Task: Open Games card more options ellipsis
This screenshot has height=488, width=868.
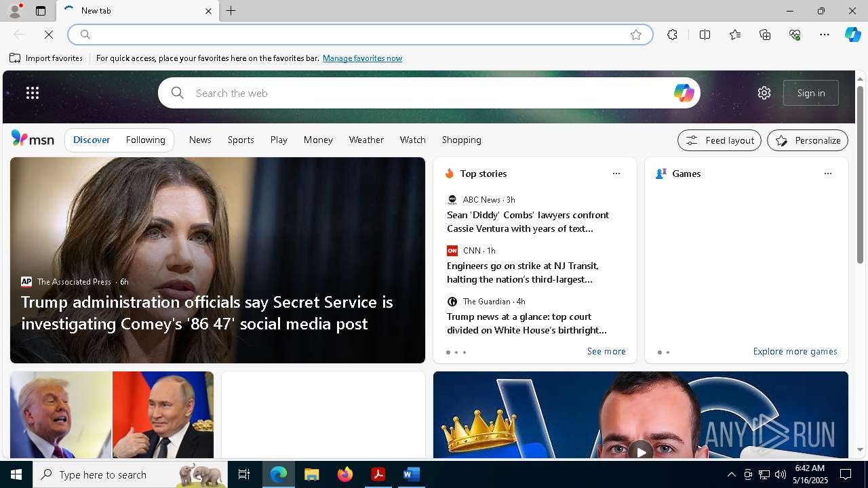Action: click(827, 174)
